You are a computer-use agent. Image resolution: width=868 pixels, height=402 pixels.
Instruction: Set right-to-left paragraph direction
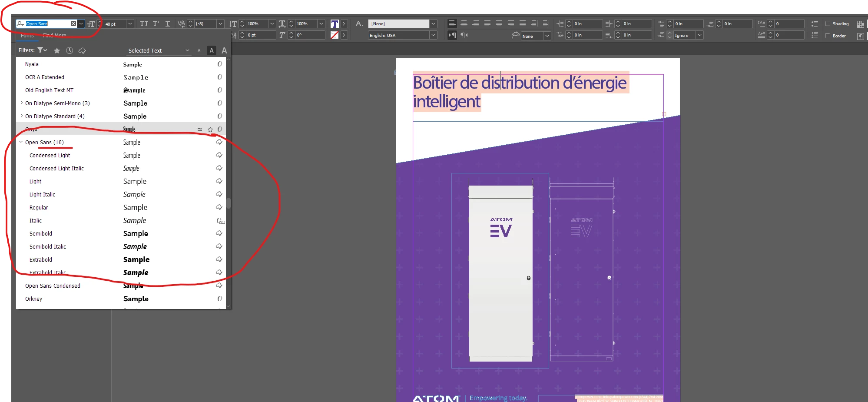pyautogui.click(x=464, y=35)
